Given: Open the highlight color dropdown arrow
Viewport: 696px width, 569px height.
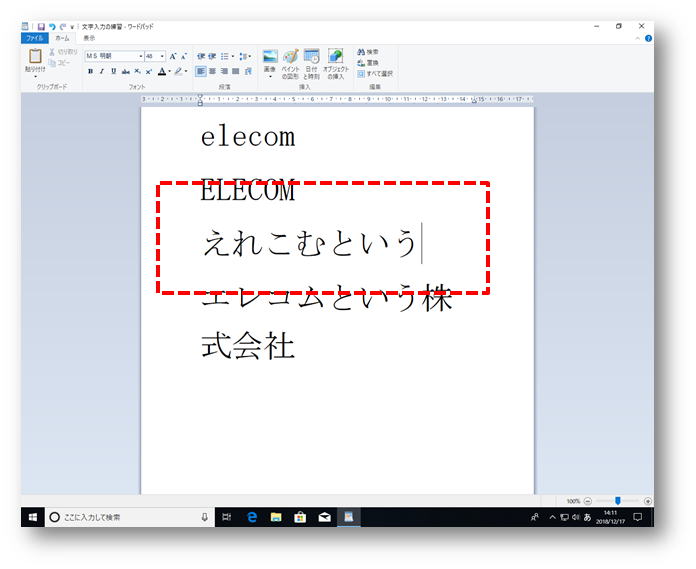Looking at the screenshot, I should point(186,71).
